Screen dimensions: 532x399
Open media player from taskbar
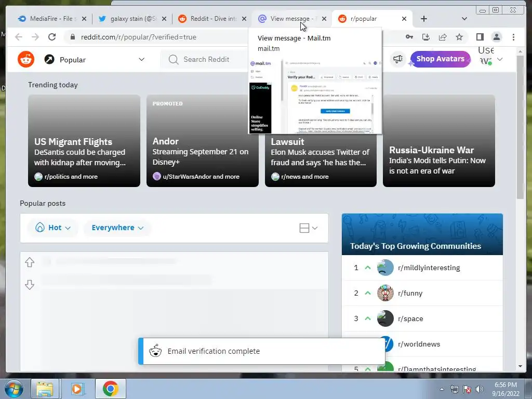(x=77, y=389)
